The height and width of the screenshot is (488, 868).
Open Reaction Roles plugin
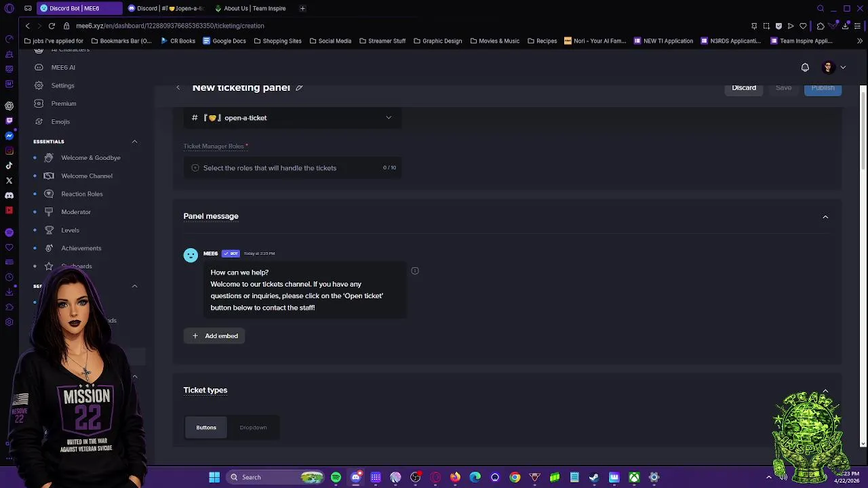(82, 194)
